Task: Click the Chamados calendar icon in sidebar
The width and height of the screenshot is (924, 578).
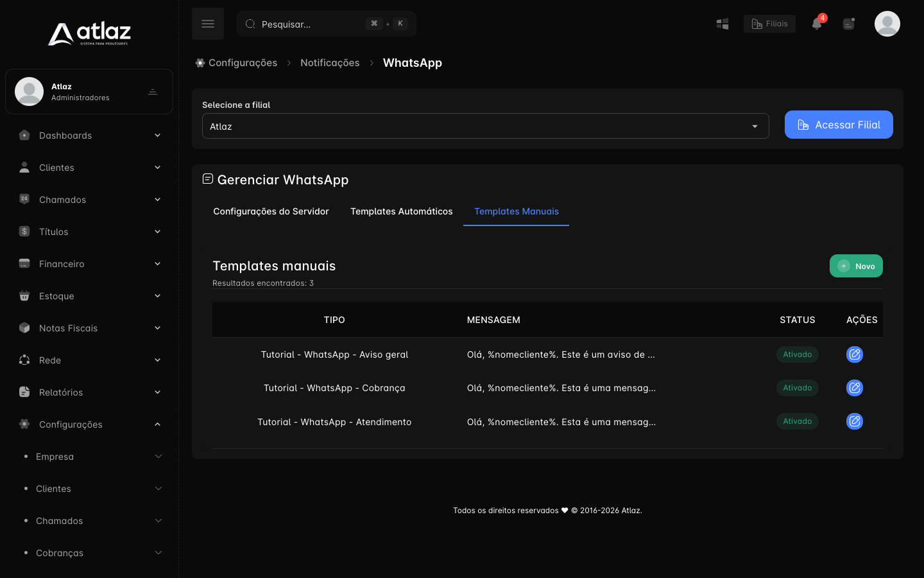Action: click(24, 199)
